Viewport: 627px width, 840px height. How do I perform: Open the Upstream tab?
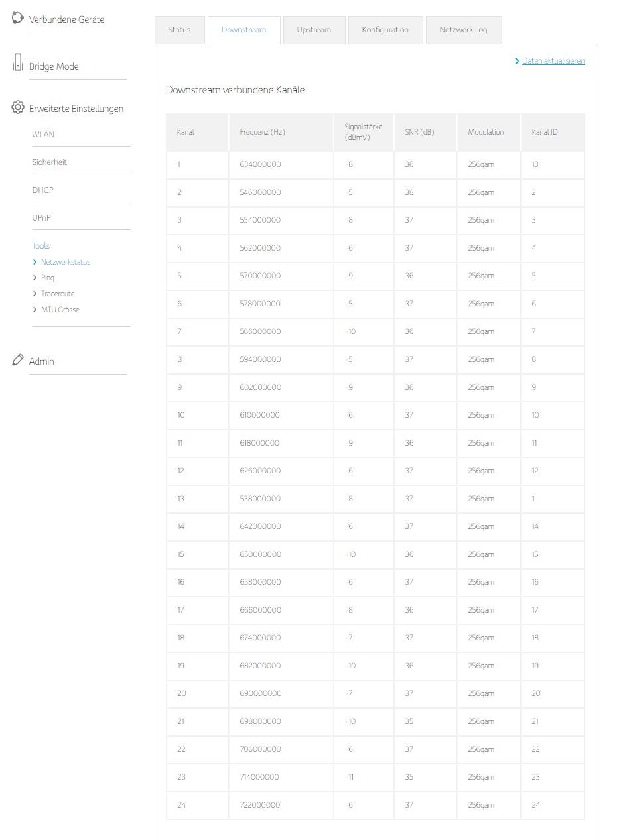pos(314,30)
